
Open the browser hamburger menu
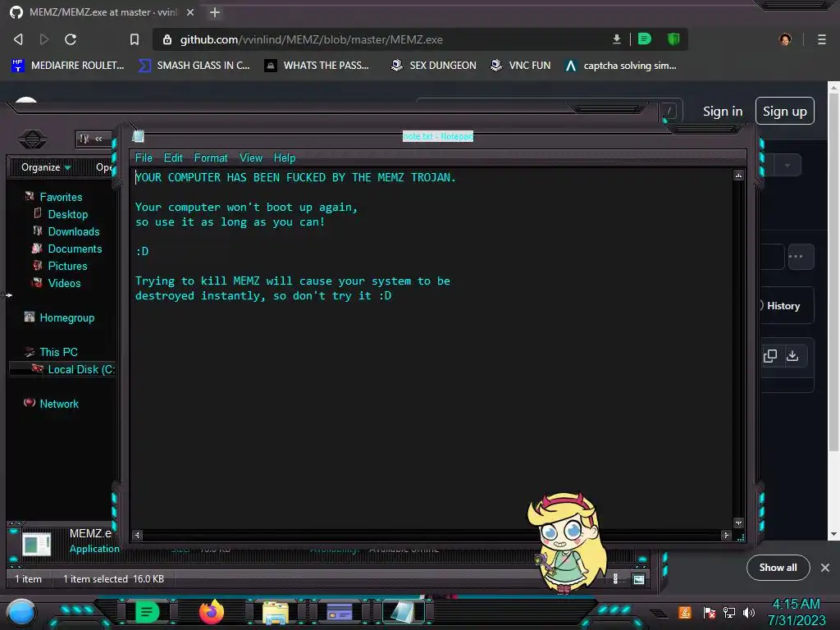[822, 39]
